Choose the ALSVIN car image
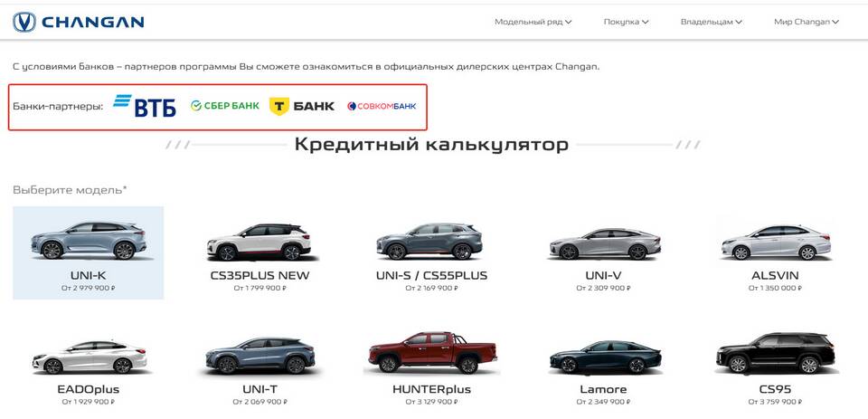The width and height of the screenshot is (868, 419). 776,243
